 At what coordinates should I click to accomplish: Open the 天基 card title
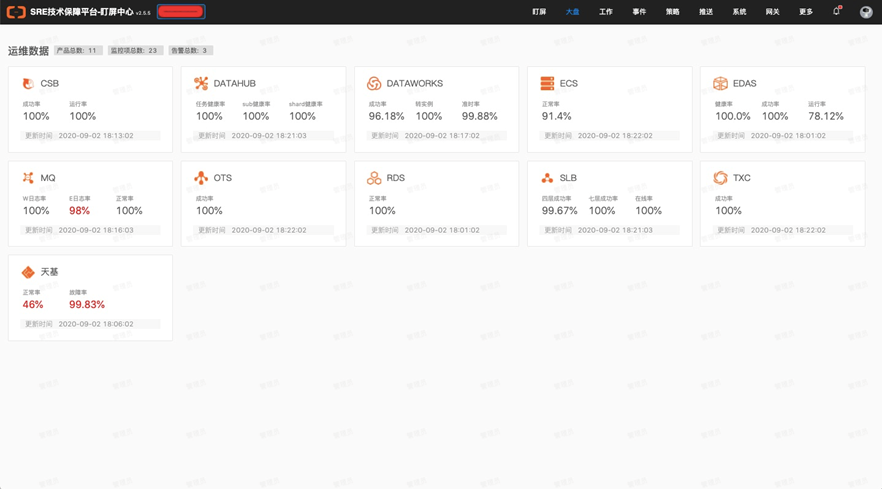pyautogui.click(x=50, y=272)
